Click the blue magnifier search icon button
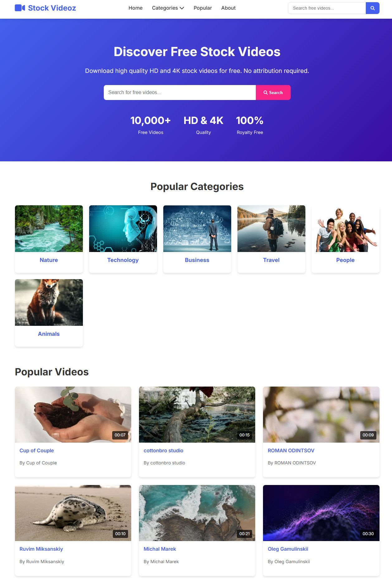This screenshot has height=580, width=392. 372,8
